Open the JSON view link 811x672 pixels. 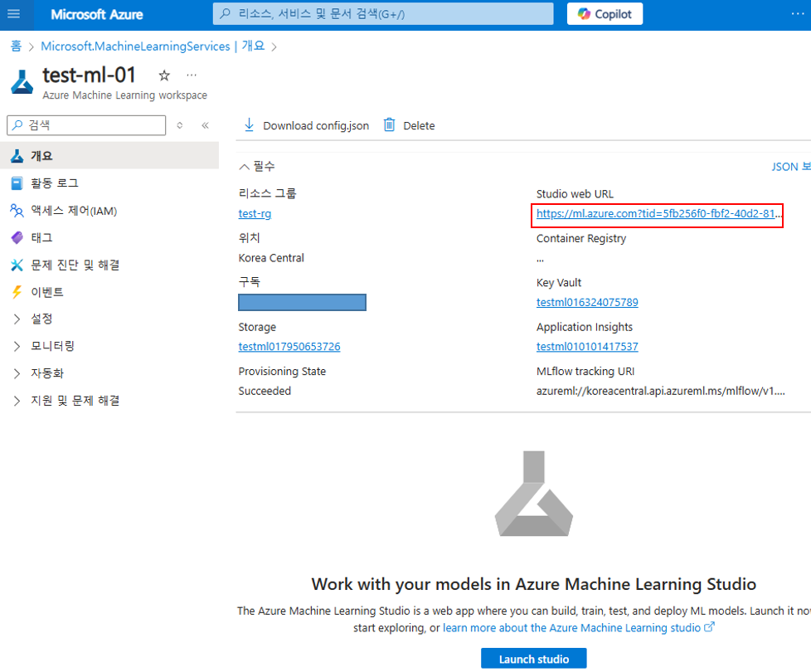(791, 167)
